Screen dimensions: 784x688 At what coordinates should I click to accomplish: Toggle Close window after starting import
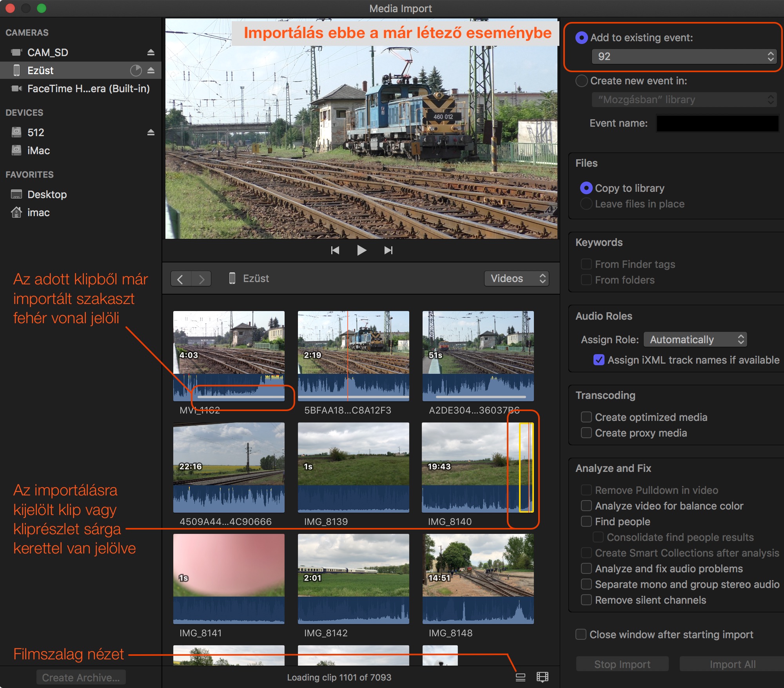click(x=581, y=634)
